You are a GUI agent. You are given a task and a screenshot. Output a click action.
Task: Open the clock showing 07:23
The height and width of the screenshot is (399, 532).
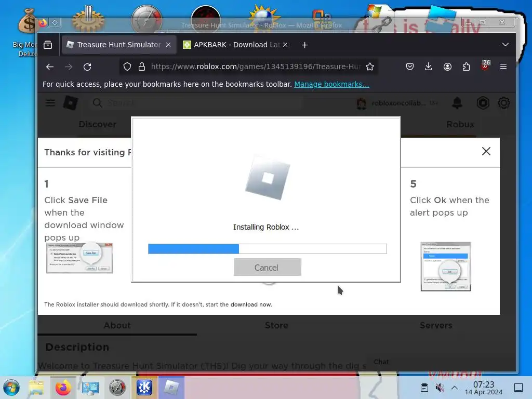484,388
